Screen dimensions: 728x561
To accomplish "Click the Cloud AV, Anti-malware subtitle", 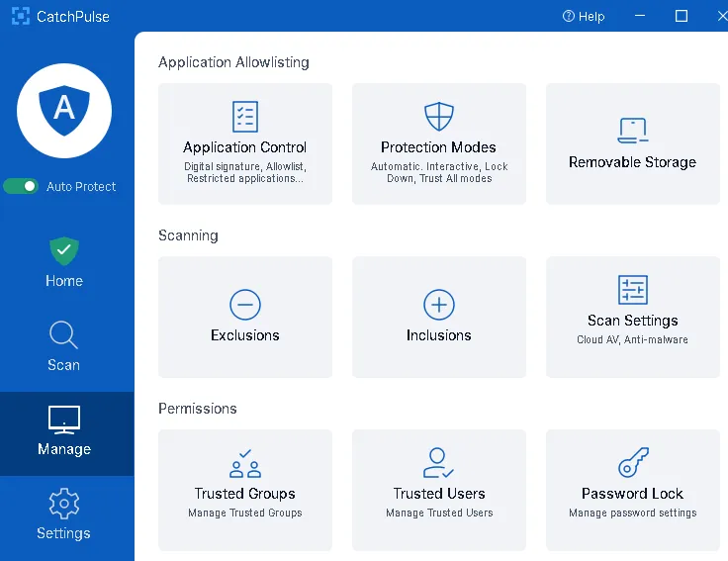I will (632, 339).
